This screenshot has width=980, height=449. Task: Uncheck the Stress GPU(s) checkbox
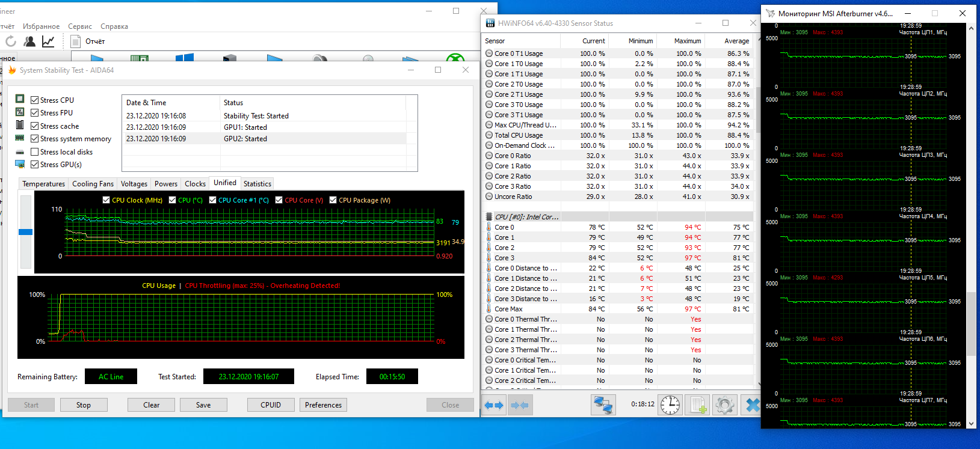(x=35, y=165)
